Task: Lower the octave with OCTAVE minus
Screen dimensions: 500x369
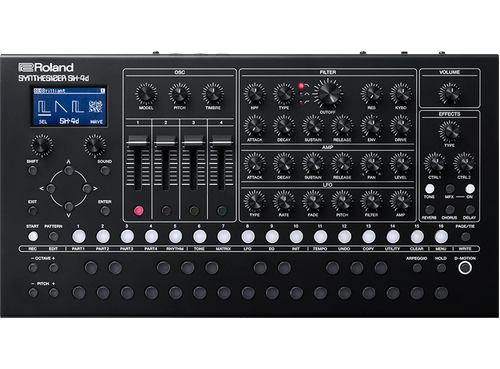Action: click(33, 267)
